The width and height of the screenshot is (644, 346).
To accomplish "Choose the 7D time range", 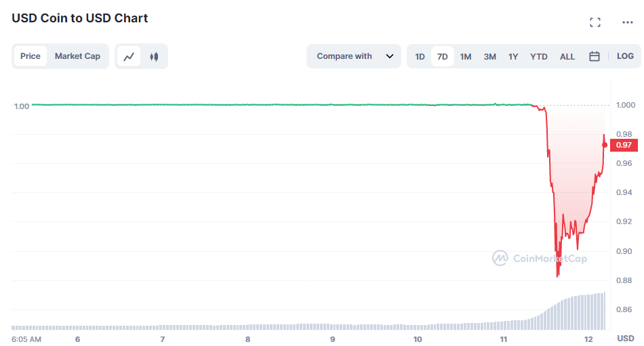I will [443, 56].
